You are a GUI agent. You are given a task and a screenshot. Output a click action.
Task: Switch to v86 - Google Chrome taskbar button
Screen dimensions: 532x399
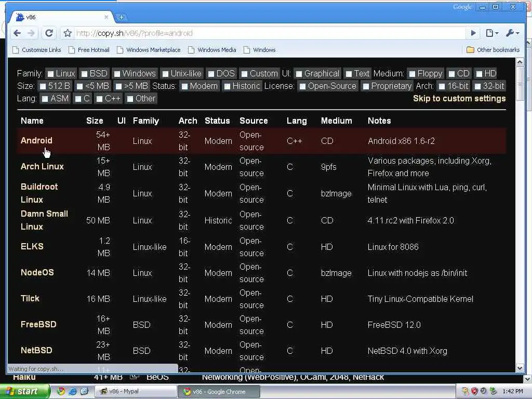click(219, 392)
